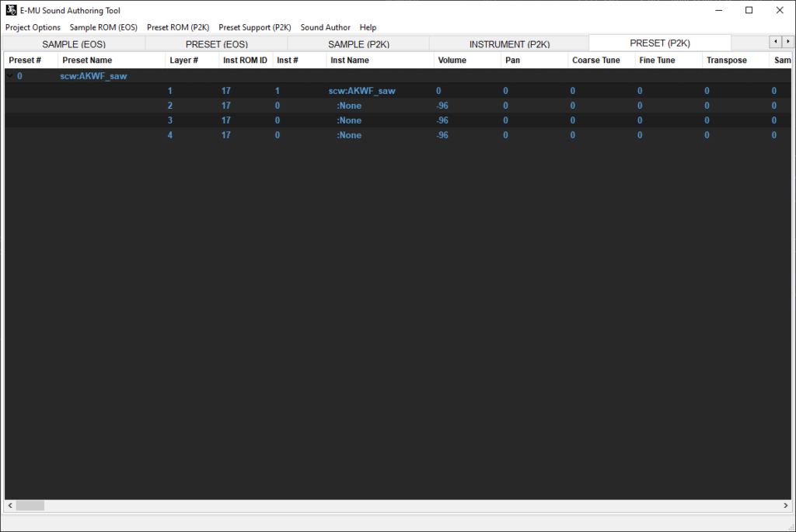Click the Inst # column header
Viewport: 796px width, 532px height.
click(299, 61)
